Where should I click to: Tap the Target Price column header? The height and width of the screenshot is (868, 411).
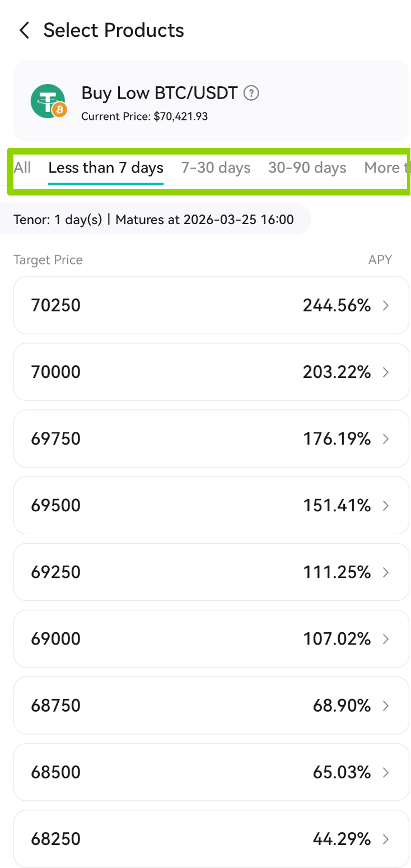(48, 260)
